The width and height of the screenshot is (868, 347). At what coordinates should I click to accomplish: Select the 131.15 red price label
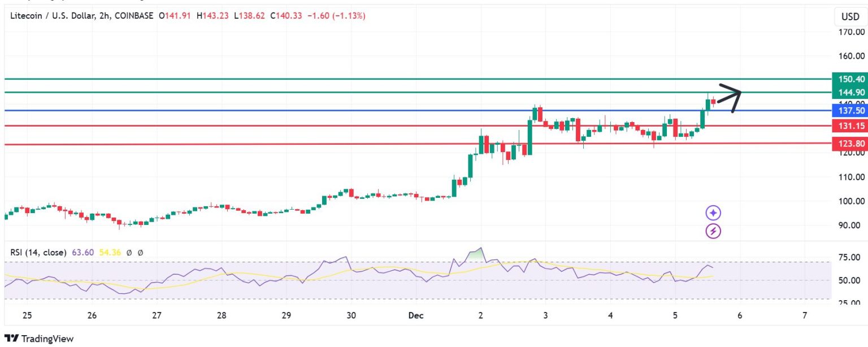[849, 126]
